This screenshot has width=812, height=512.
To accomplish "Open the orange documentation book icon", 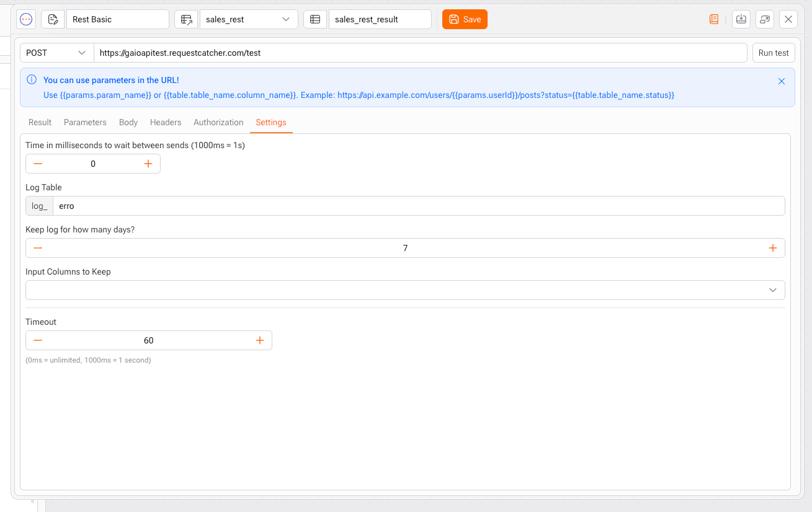I will [714, 19].
